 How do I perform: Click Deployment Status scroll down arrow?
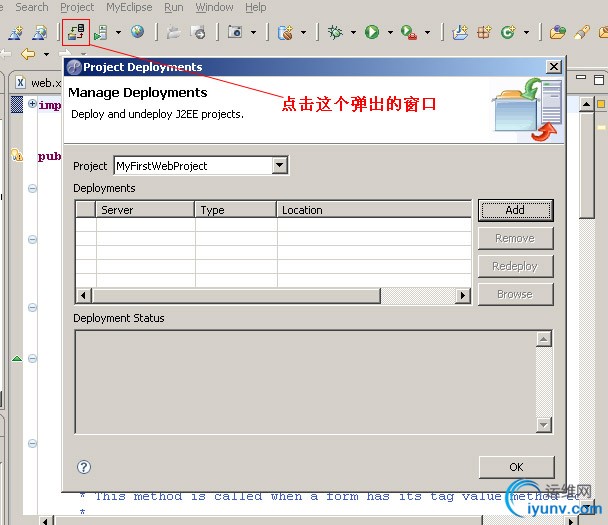[544, 425]
